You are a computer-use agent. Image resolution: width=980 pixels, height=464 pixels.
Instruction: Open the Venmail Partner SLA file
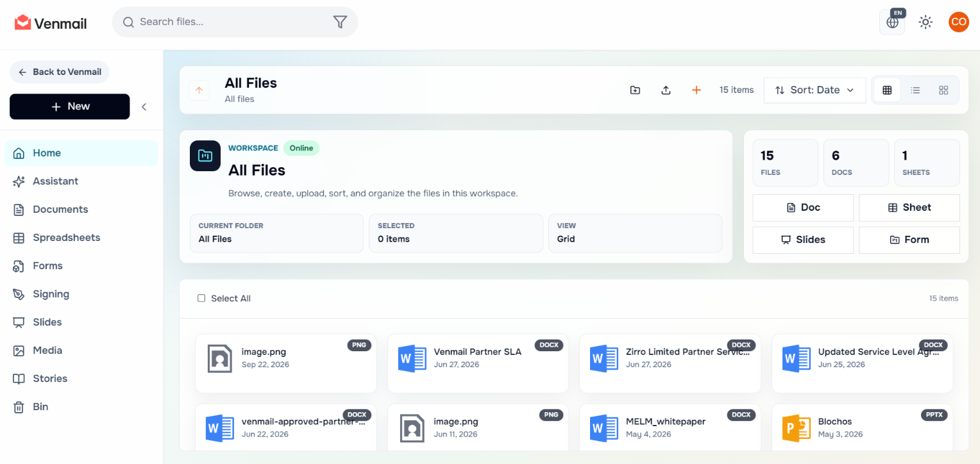coord(478,363)
